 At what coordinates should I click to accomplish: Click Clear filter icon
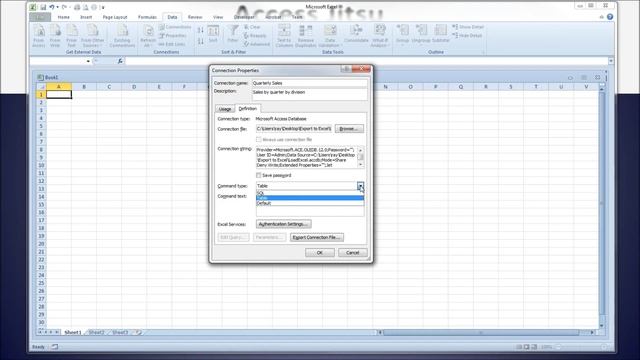(252, 27)
